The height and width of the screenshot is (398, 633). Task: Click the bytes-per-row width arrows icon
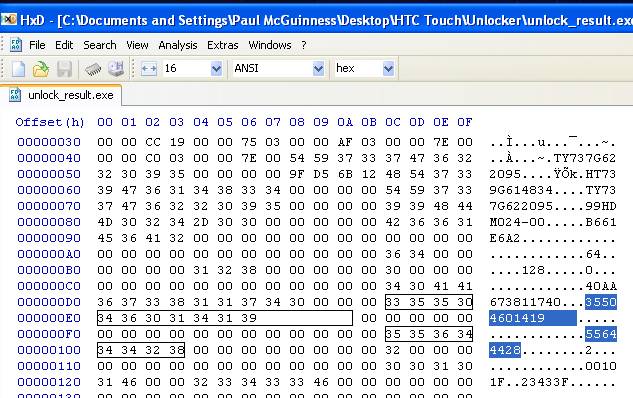(x=149, y=69)
